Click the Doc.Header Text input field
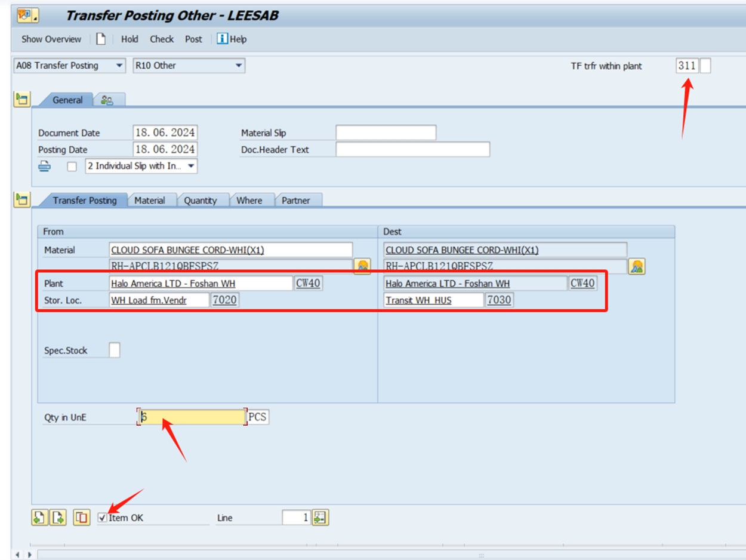This screenshot has width=746, height=560. (412, 149)
